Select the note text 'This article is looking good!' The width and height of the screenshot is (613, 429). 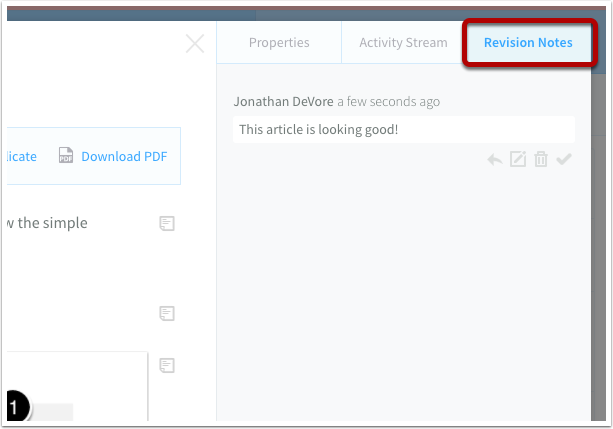click(319, 129)
